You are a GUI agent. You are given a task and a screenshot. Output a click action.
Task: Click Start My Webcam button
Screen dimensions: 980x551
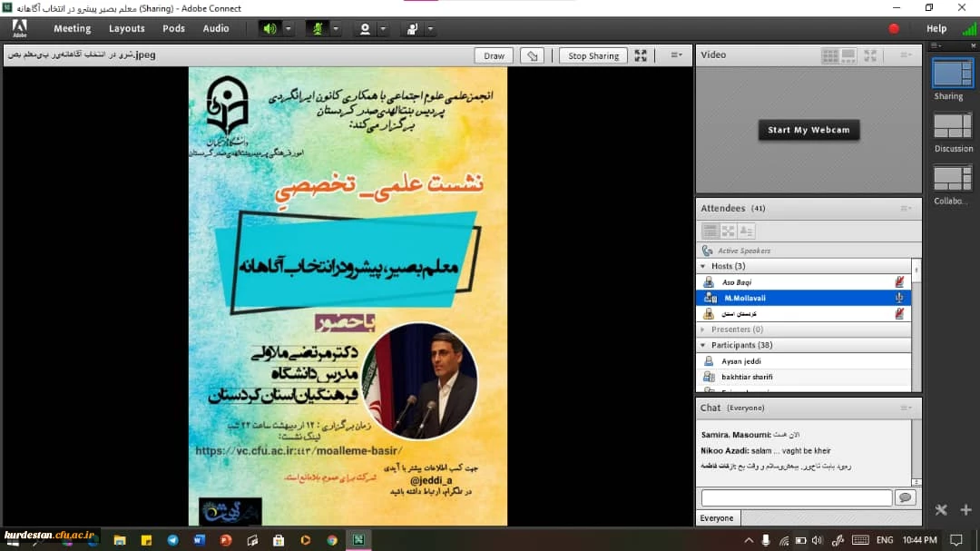(808, 130)
